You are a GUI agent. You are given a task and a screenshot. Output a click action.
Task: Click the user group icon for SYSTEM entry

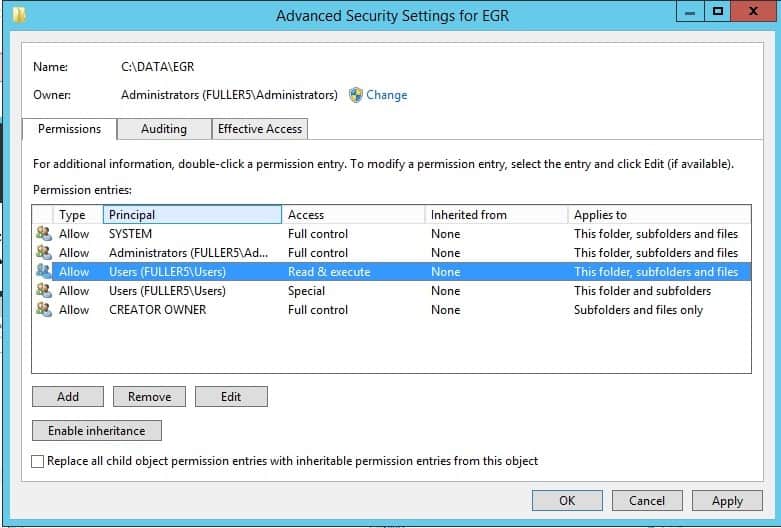(x=44, y=234)
